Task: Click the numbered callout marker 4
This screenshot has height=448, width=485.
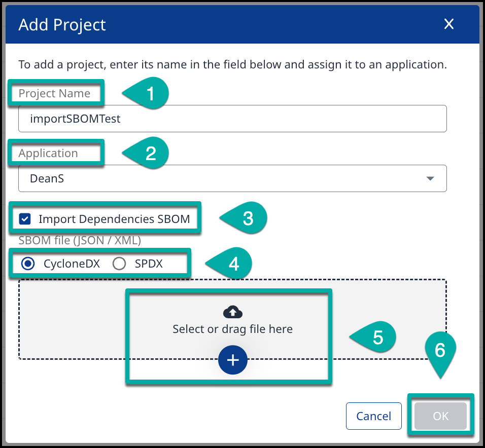Action: tap(233, 264)
